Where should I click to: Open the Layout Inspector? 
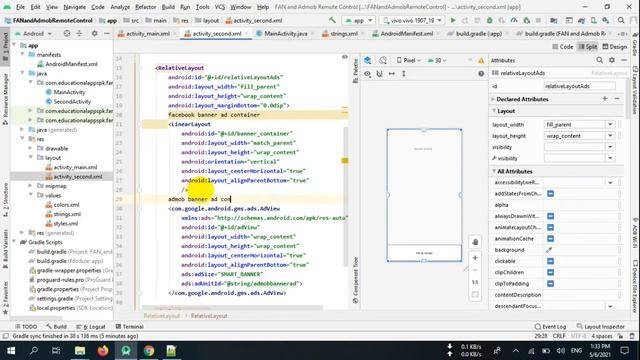601,327
